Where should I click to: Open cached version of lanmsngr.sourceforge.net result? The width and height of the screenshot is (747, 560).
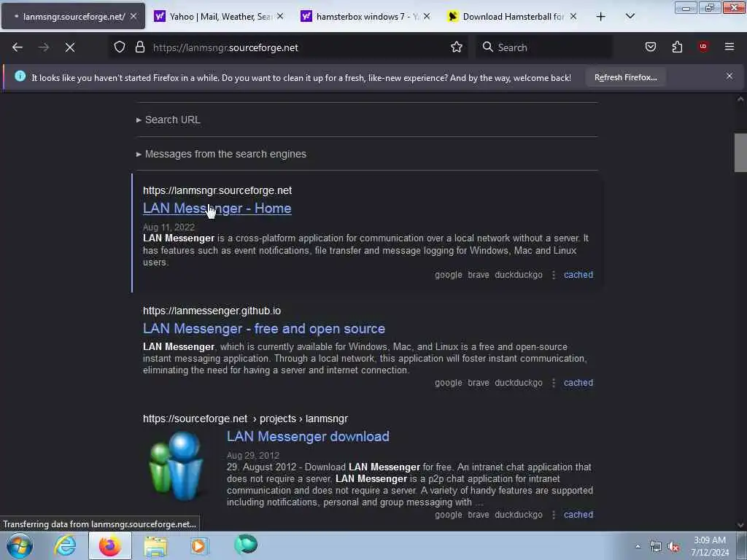tap(578, 275)
